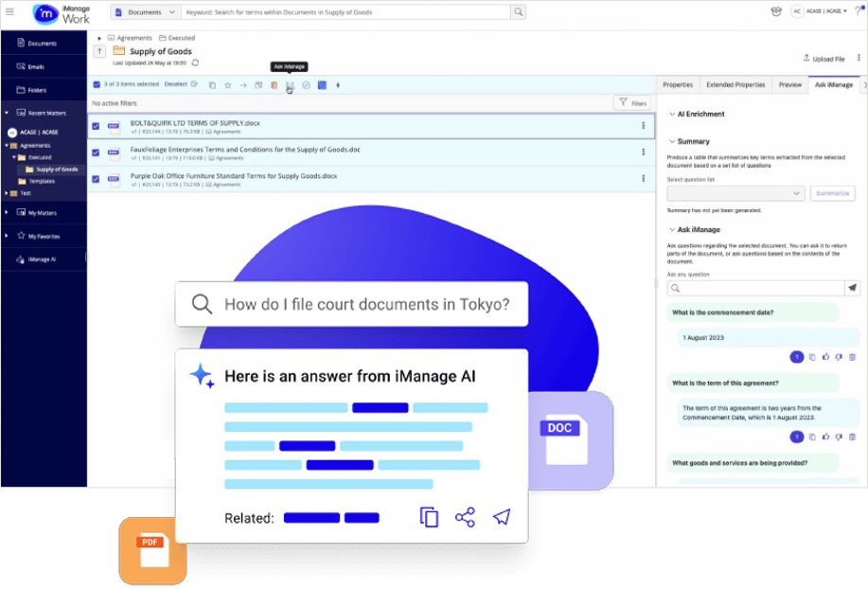Click the Ask any question input field
The image size is (868, 589).
755,288
